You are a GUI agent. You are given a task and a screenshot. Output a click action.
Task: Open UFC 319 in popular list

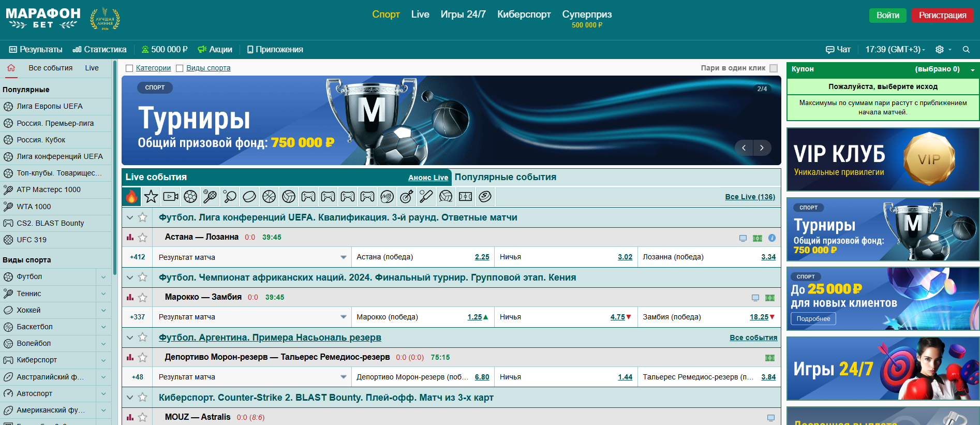tap(31, 240)
